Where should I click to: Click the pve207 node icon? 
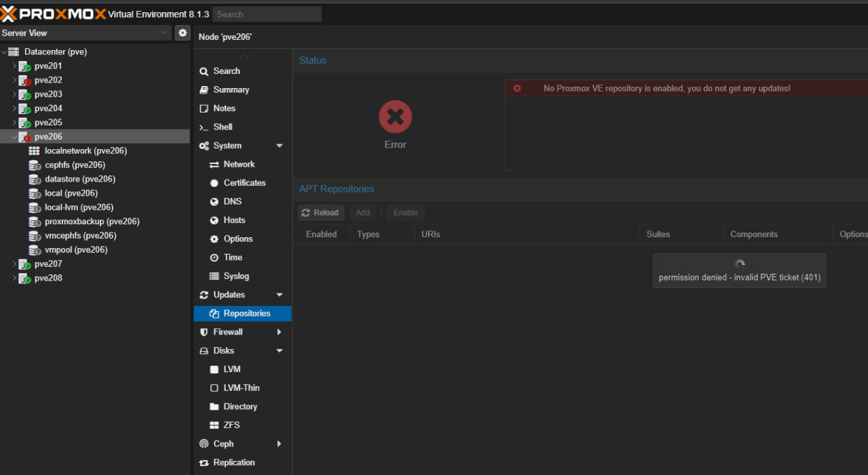click(x=24, y=264)
